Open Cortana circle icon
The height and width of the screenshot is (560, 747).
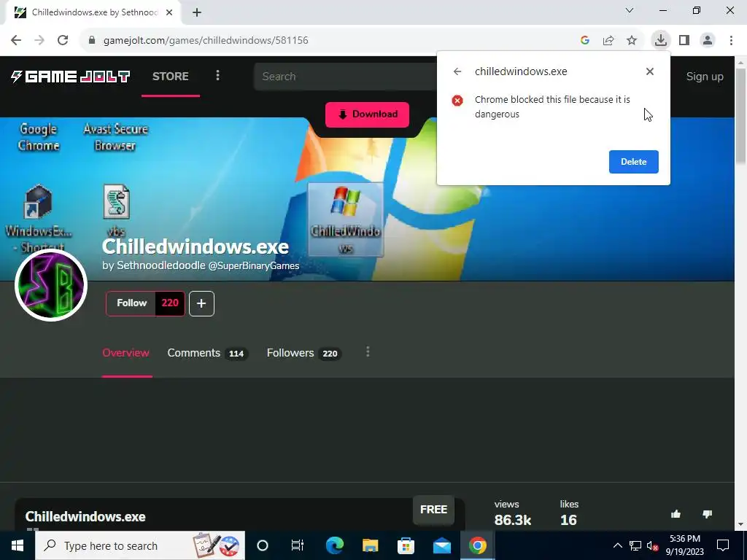point(263,545)
